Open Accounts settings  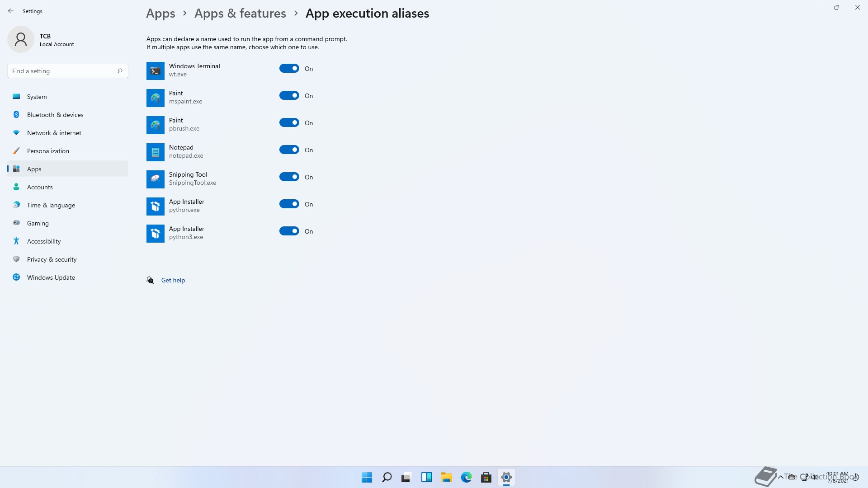[68, 187]
